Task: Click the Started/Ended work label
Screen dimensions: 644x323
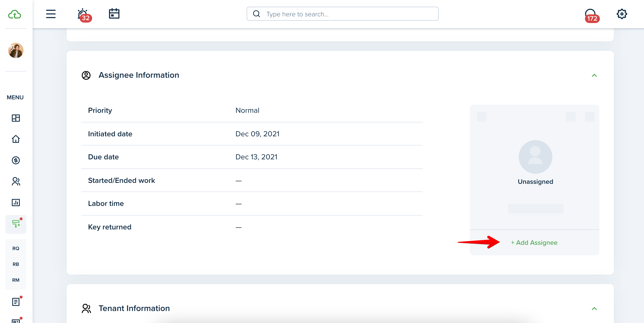Action: (x=121, y=180)
